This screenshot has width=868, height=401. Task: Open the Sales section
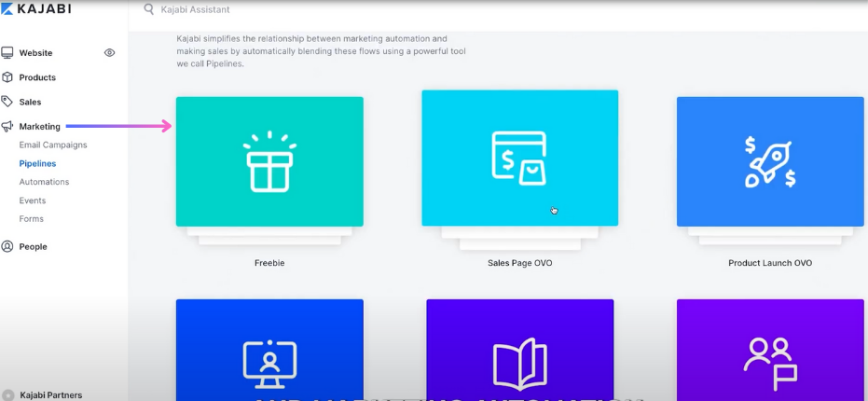31,102
